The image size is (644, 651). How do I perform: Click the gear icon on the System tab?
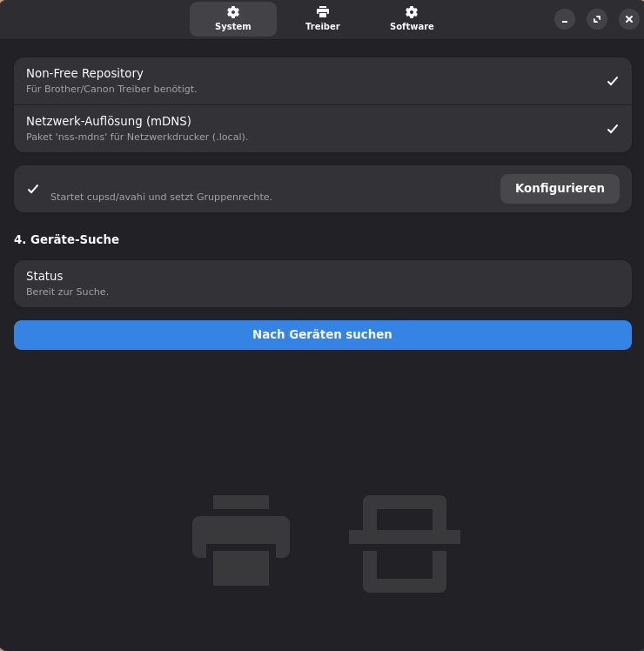click(x=233, y=12)
